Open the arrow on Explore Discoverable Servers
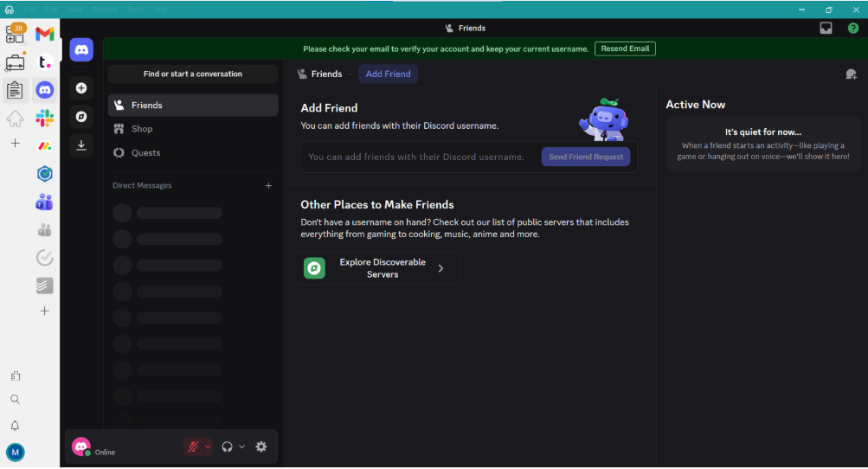This screenshot has height=469, width=868. pos(440,268)
